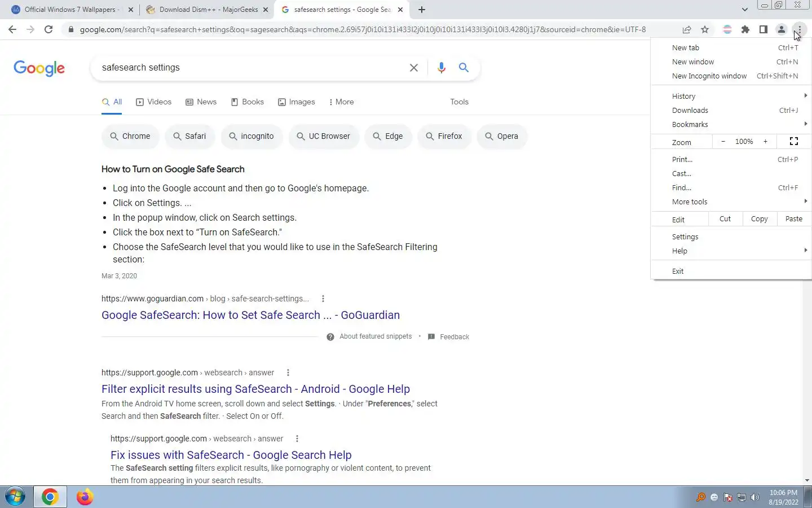Close the Official Windows 7 Wallpapers tab
This screenshot has height=508, width=812.
click(131, 10)
